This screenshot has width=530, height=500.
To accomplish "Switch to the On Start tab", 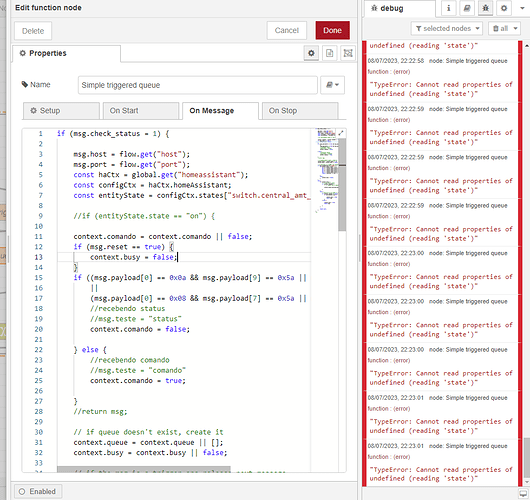I will [x=141, y=111].
